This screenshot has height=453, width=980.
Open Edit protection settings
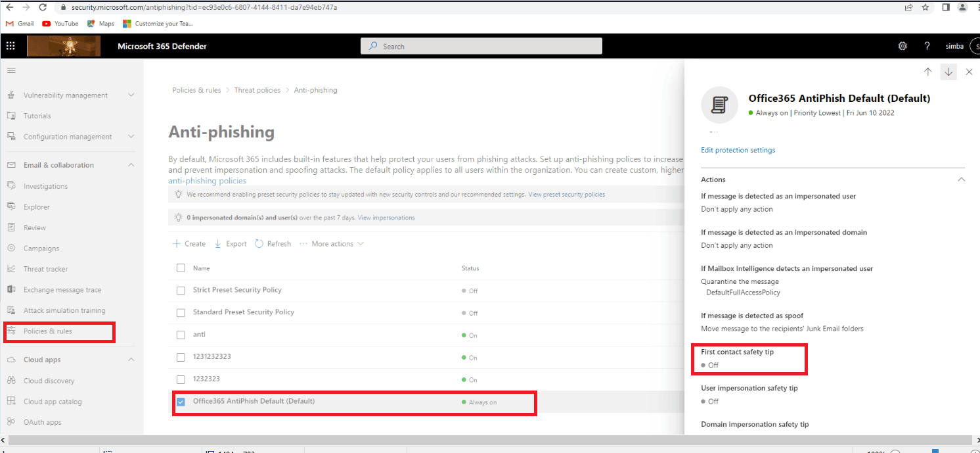pos(738,150)
